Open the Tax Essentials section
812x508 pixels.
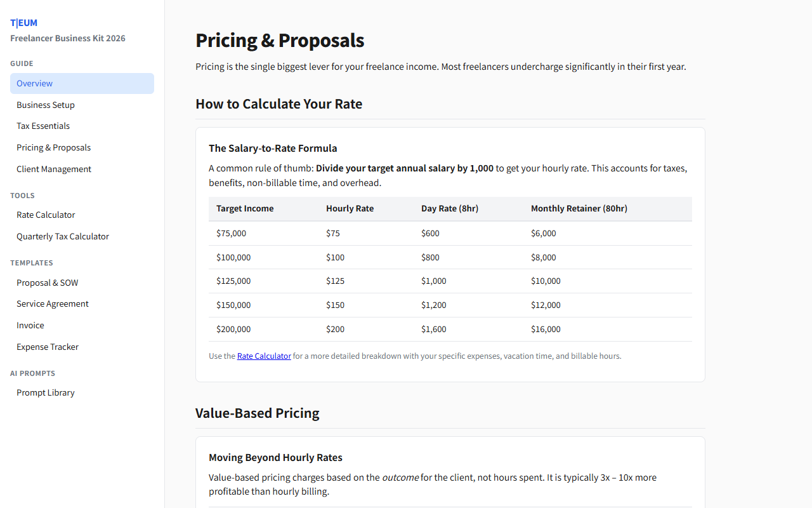point(43,125)
